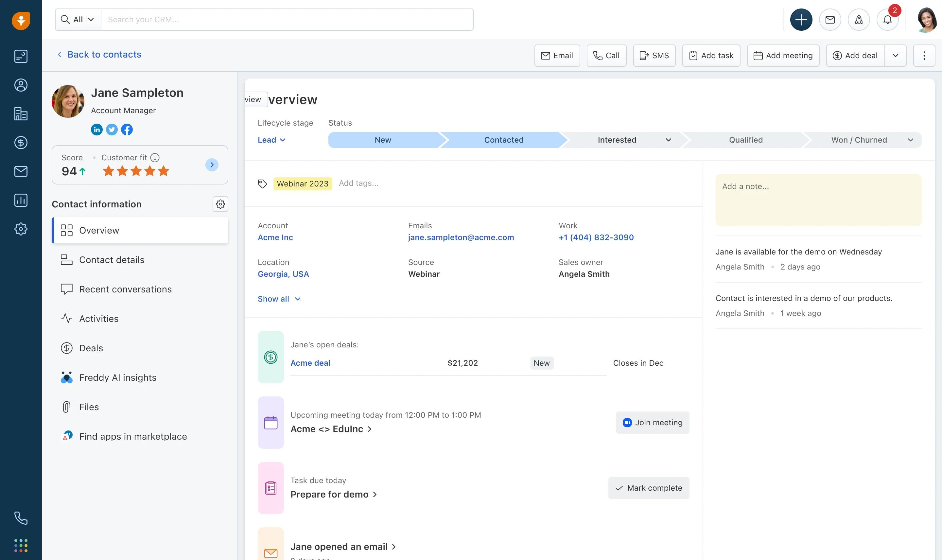Open the phone dialer icon in sidebar
The height and width of the screenshot is (560, 942).
[x=21, y=518]
